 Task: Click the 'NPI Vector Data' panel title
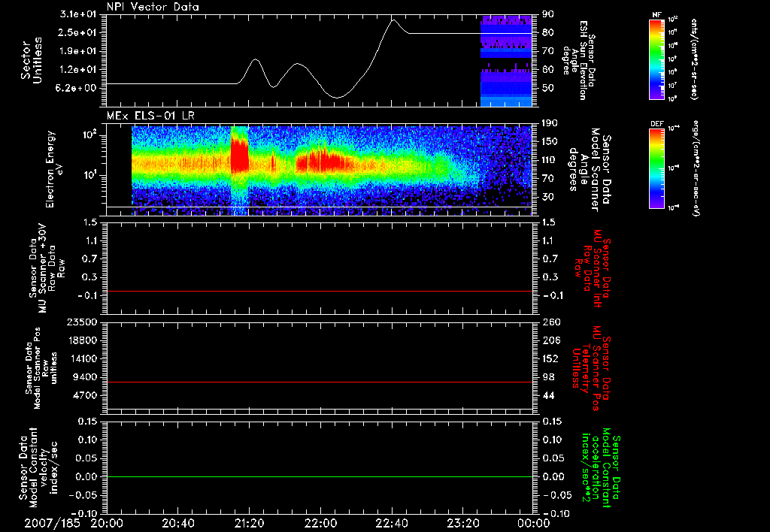pos(153,7)
